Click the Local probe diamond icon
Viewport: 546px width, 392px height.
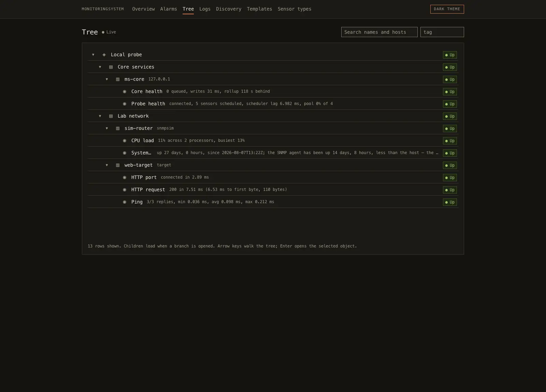(x=104, y=55)
